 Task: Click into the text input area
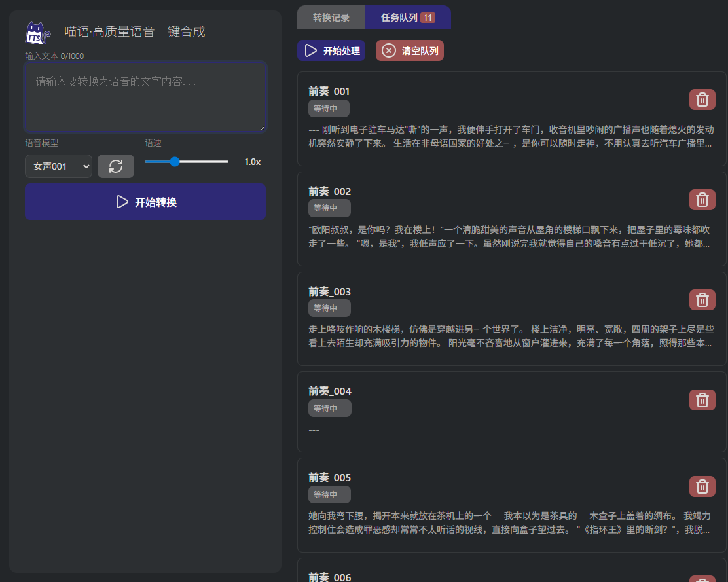(x=145, y=96)
